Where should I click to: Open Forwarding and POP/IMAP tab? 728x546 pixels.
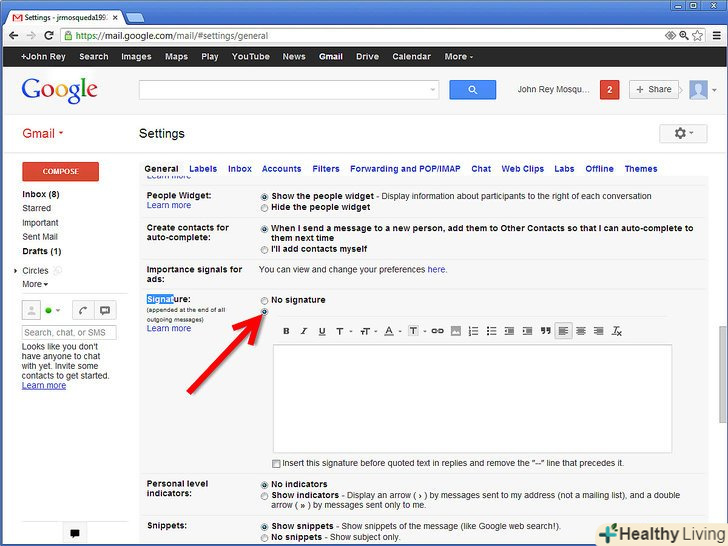pyautogui.click(x=405, y=169)
